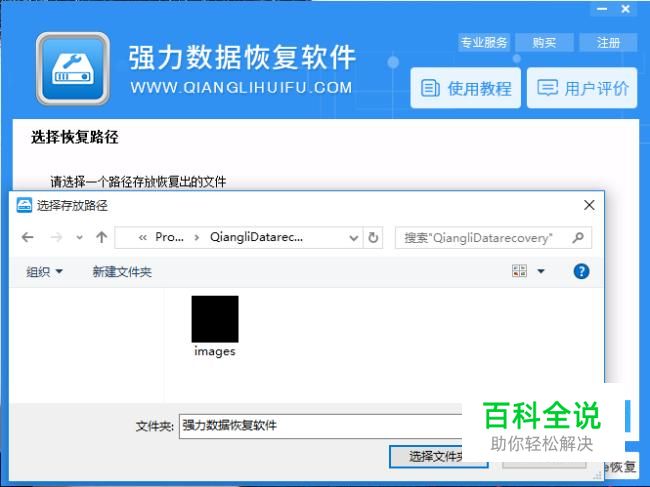Click the forward arrow in the folder dialog

[x=56, y=237]
